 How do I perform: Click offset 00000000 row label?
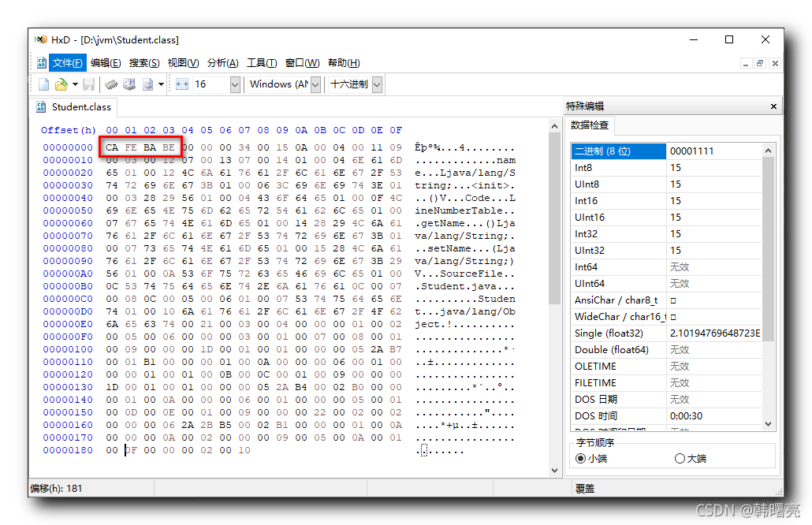(68, 147)
